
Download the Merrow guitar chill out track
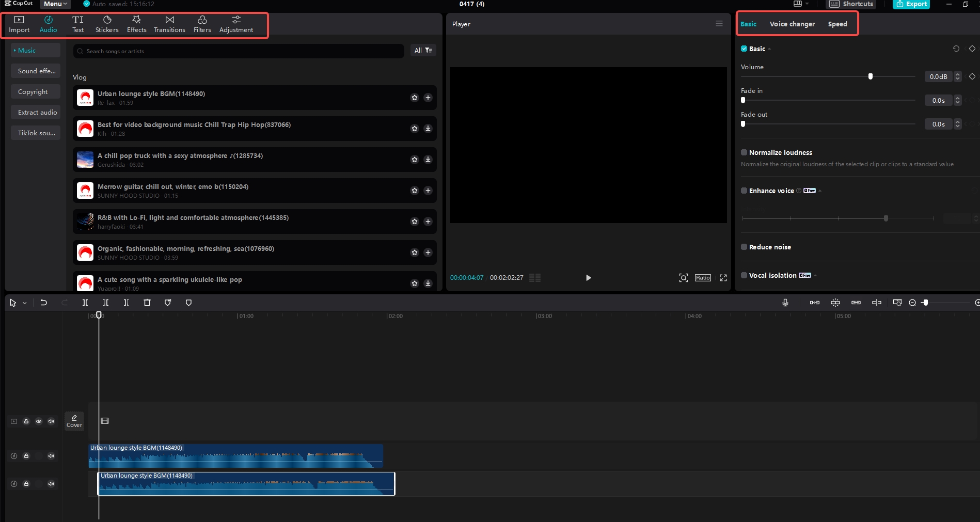(428, 191)
